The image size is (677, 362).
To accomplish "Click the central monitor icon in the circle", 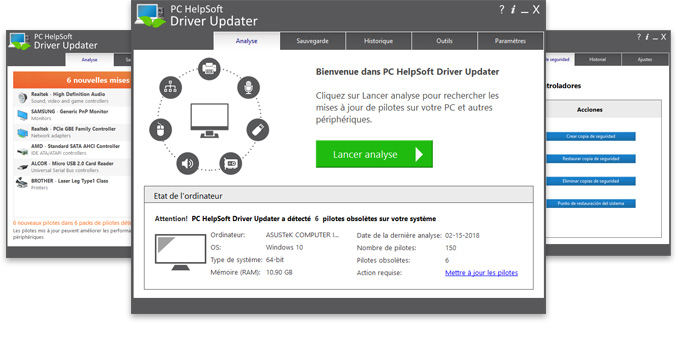I will tap(209, 121).
